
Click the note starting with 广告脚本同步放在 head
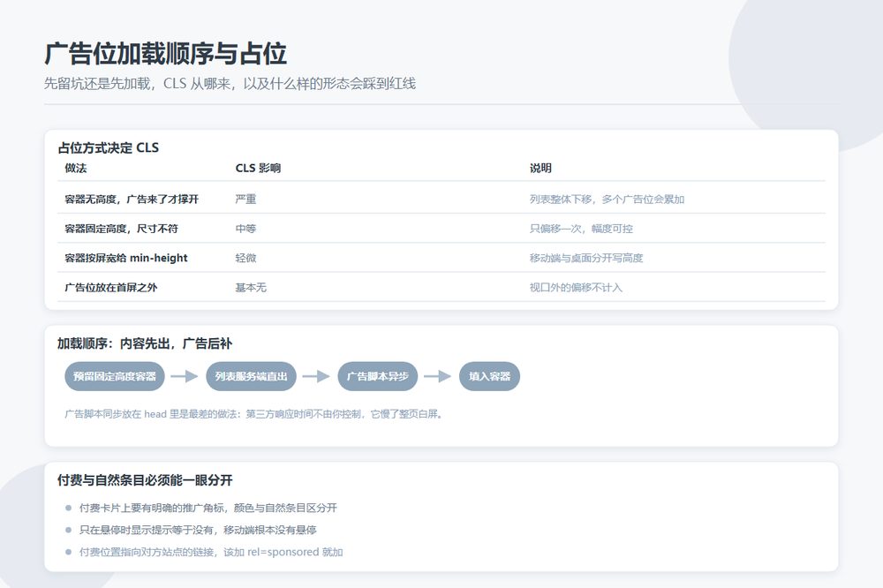254,414
